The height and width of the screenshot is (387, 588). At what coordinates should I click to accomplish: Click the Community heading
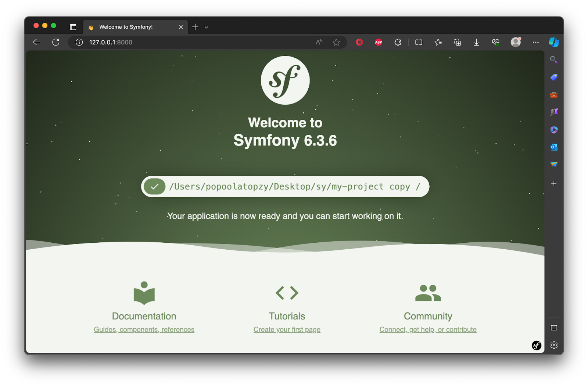[x=428, y=316]
